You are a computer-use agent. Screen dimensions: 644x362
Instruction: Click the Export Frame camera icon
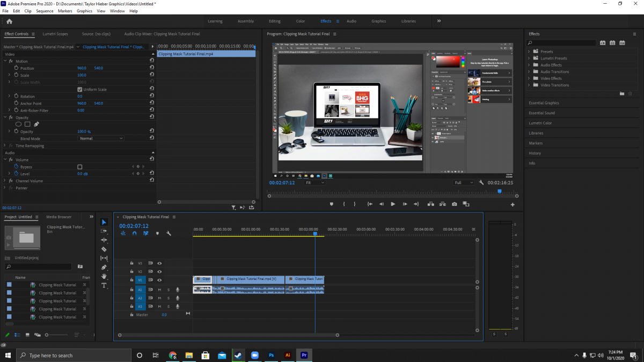[x=455, y=204]
